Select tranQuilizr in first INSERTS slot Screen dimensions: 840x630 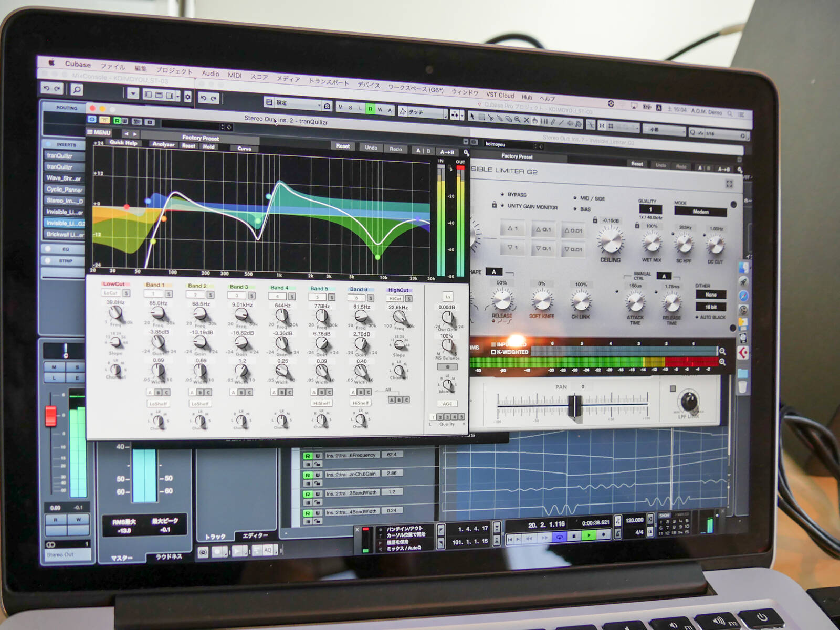pos(63,155)
